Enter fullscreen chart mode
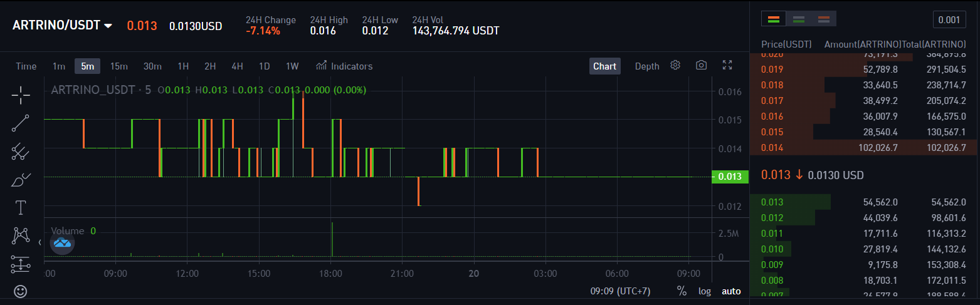Image resolution: width=980 pixels, height=305 pixels. (x=727, y=66)
